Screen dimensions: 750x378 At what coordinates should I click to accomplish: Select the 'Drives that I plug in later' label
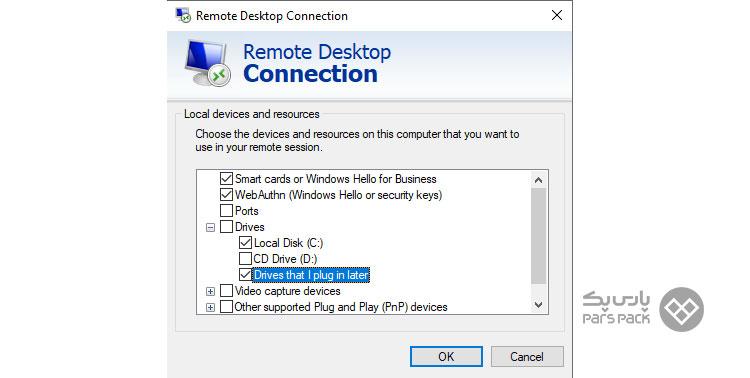[x=311, y=275]
